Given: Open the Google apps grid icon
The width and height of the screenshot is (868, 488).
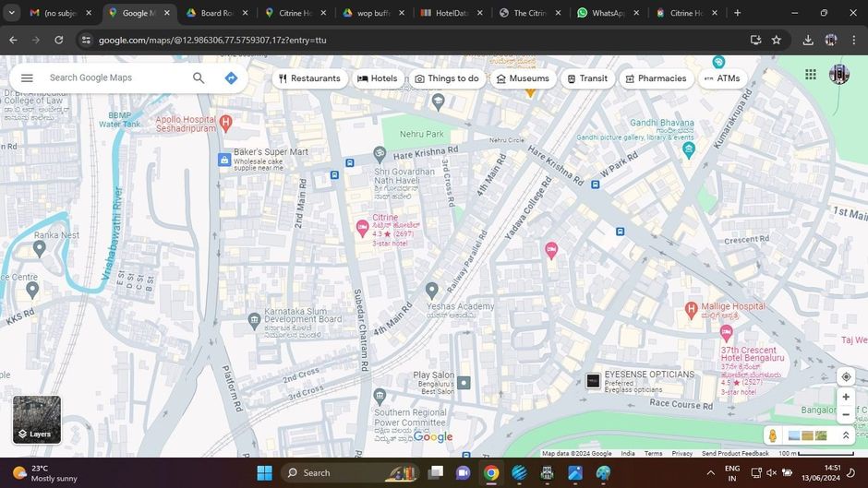Looking at the screenshot, I should tap(811, 74).
